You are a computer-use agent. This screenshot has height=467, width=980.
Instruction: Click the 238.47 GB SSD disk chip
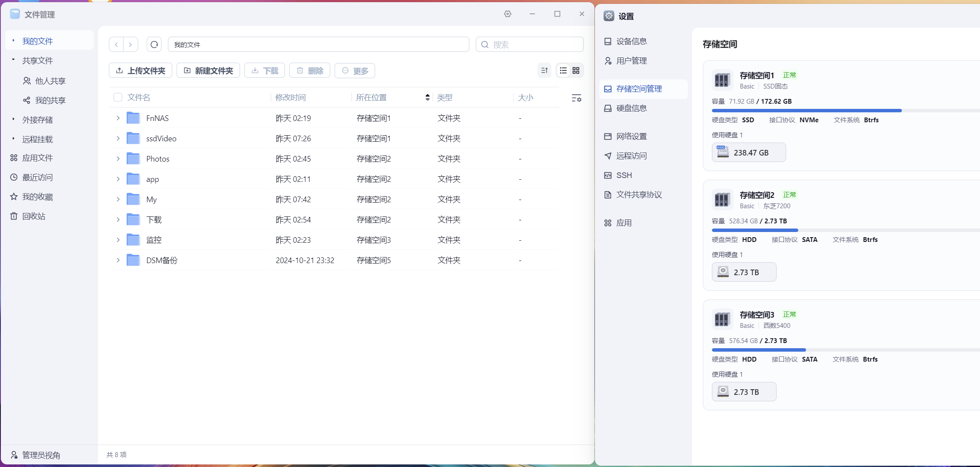tap(749, 152)
